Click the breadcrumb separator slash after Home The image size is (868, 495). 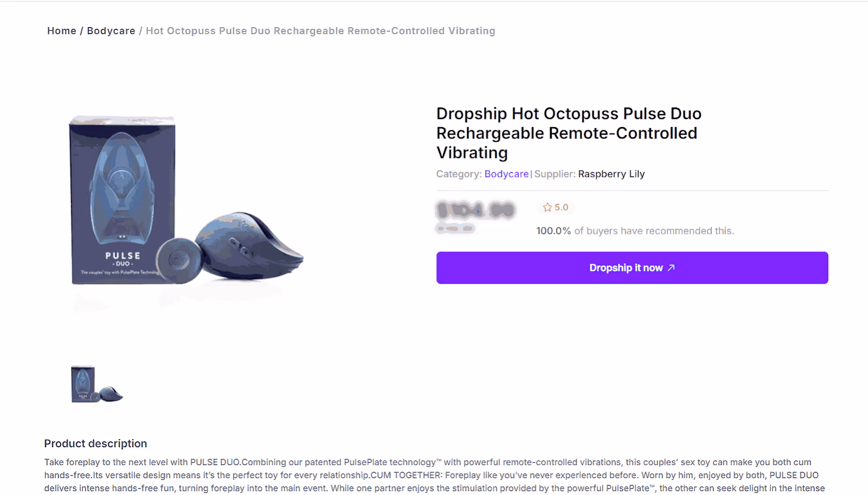[x=82, y=31]
